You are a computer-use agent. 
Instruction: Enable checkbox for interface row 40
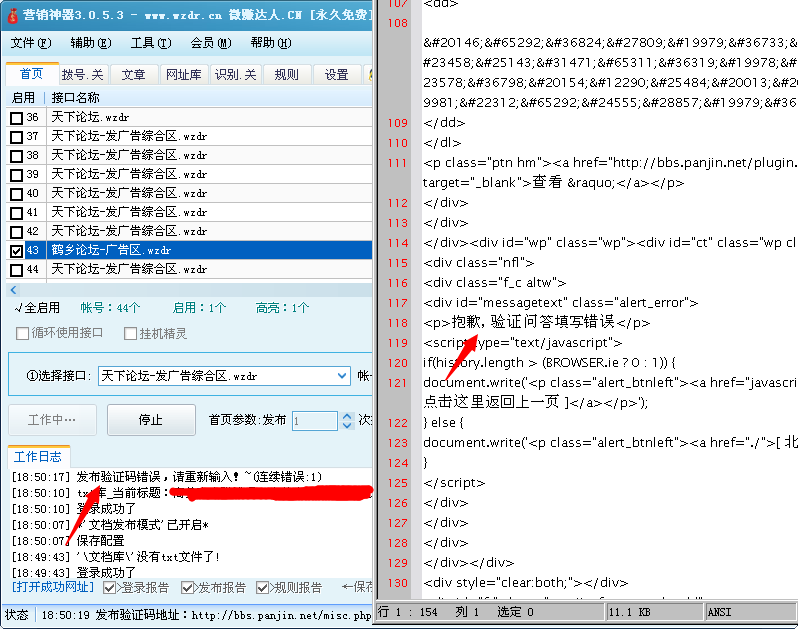[x=16, y=194]
